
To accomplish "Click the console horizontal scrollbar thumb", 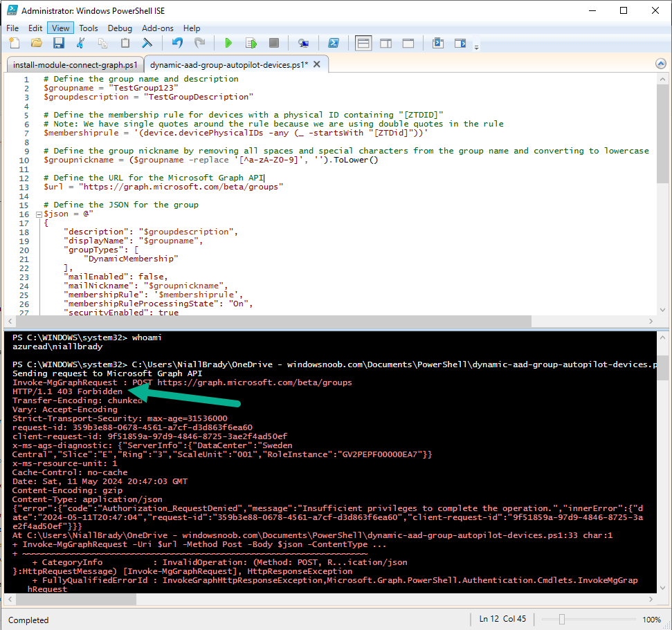I will (76, 599).
